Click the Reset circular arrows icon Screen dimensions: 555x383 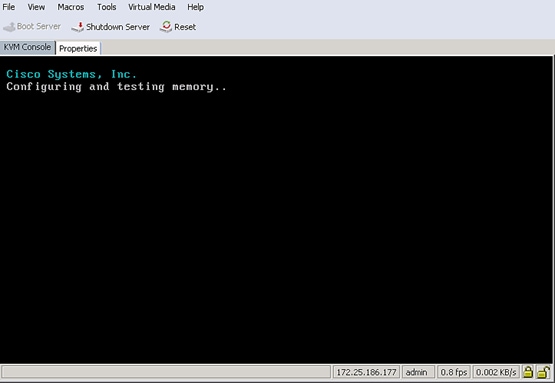point(166,27)
